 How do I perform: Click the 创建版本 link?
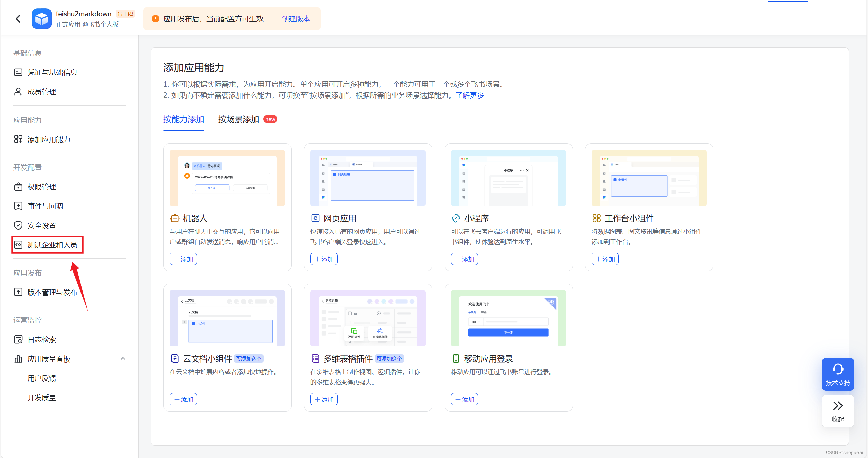coord(296,19)
